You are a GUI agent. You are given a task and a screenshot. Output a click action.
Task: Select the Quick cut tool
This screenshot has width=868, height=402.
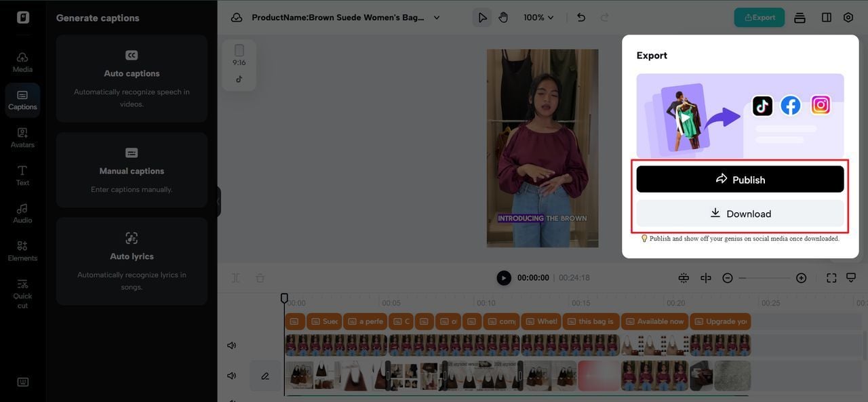22,293
